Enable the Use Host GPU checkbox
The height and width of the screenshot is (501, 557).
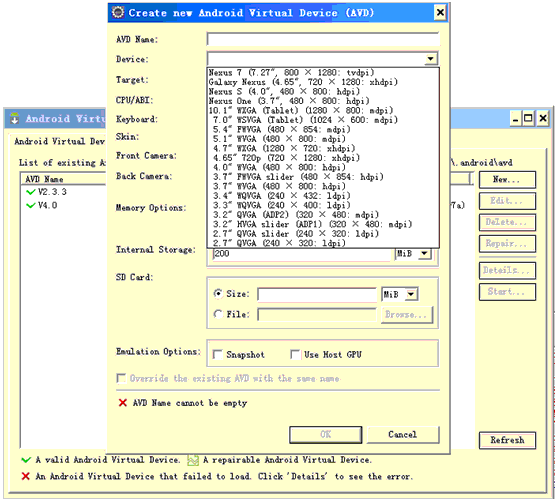(x=295, y=355)
